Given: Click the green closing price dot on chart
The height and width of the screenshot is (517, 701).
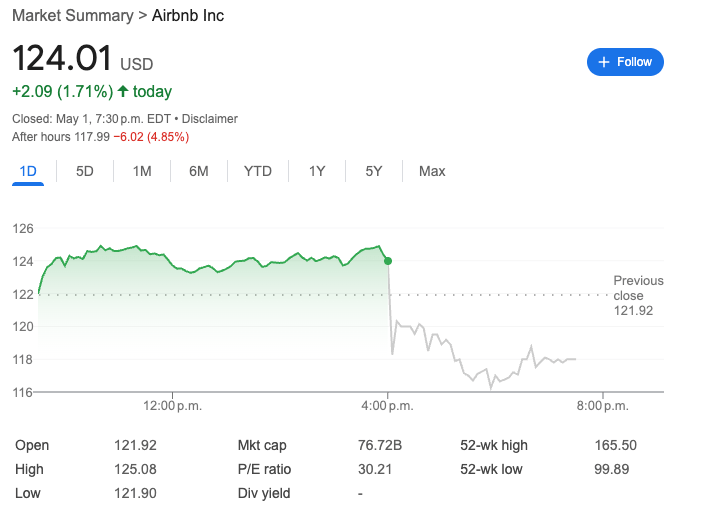Looking at the screenshot, I should (388, 261).
